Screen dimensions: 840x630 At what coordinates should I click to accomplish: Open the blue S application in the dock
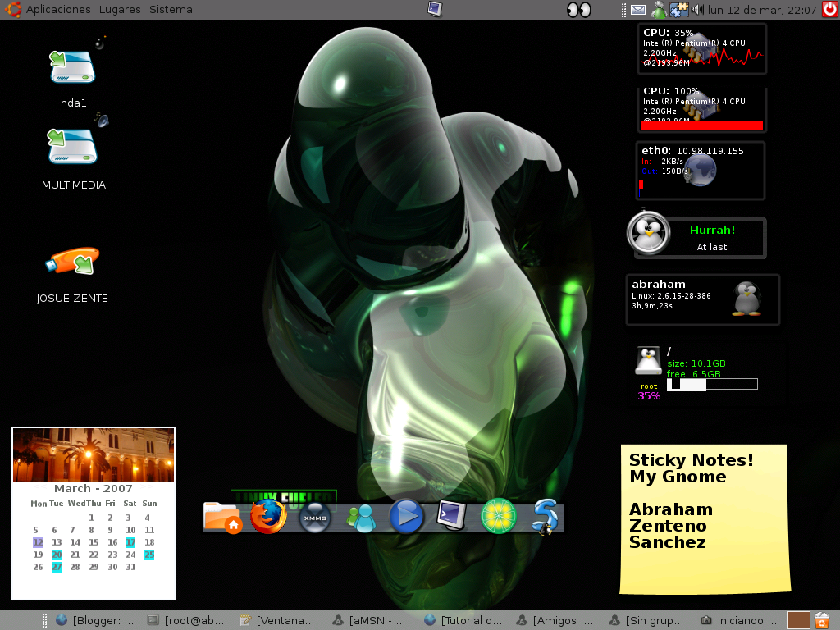[545, 517]
